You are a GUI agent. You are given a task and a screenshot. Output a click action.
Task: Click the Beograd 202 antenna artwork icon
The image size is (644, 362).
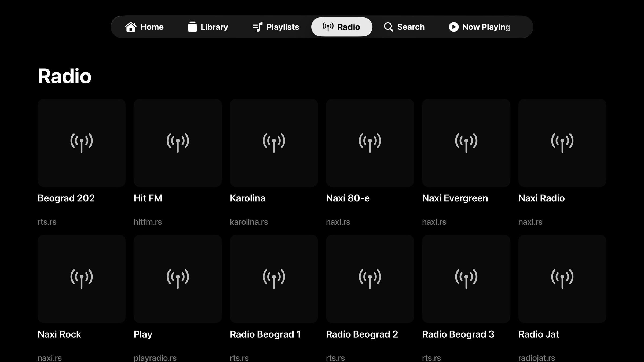pyautogui.click(x=82, y=143)
